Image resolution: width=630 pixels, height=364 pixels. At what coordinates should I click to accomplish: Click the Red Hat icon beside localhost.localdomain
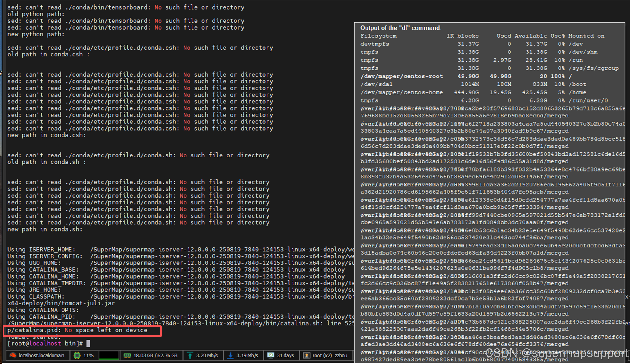click(13, 355)
